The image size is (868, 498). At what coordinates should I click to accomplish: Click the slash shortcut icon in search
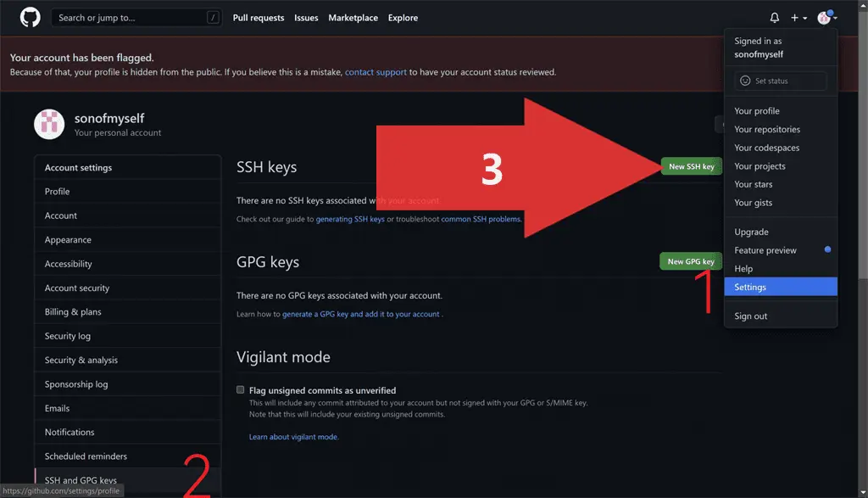212,18
